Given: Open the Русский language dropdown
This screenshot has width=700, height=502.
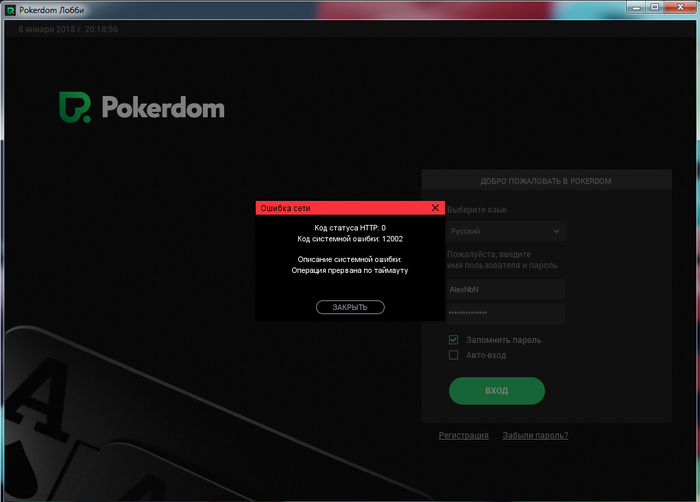Looking at the screenshot, I should (506, 231).
